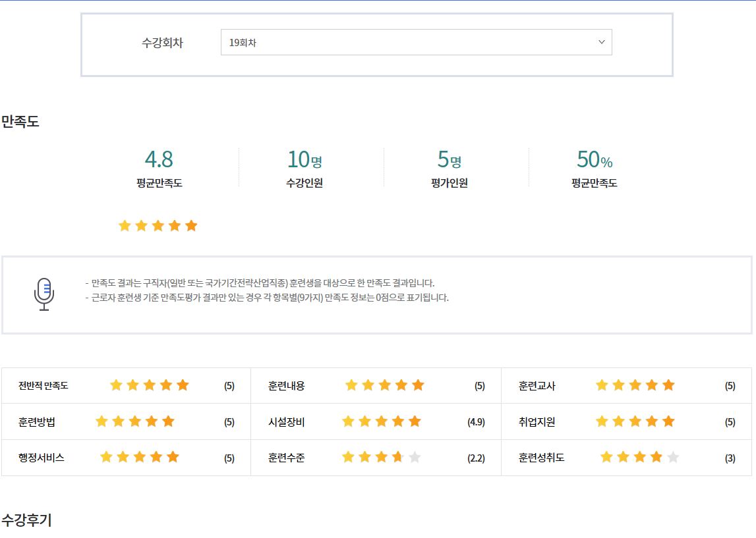The width and height of the screenshot is (756, 538).
Task: Click the 훈련방법 star rating
Action: click(134, 421)
